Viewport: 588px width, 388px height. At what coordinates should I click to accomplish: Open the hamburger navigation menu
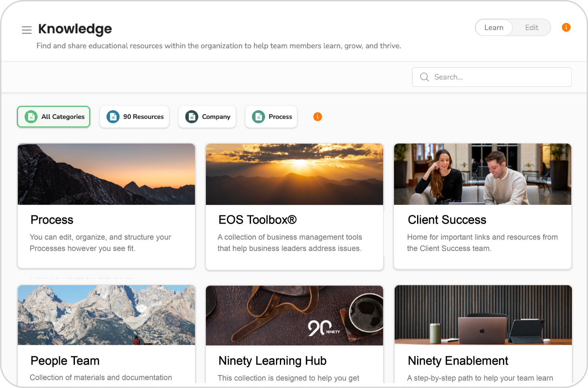point(27,30)
